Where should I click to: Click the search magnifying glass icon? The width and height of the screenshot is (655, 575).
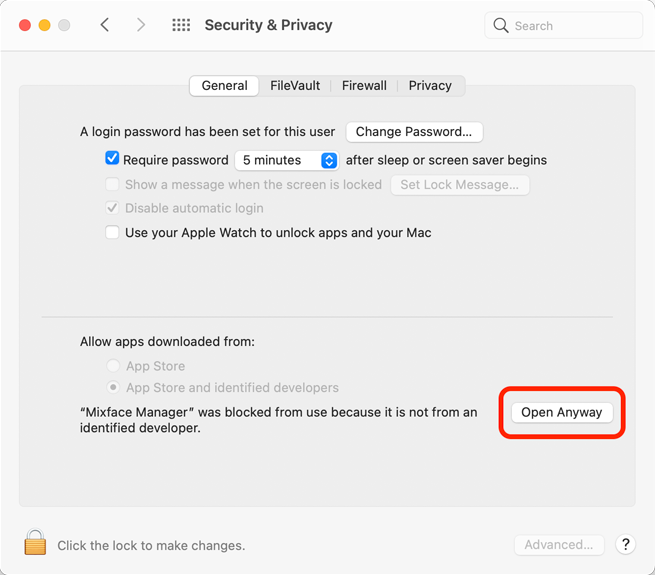coord(502,25)
